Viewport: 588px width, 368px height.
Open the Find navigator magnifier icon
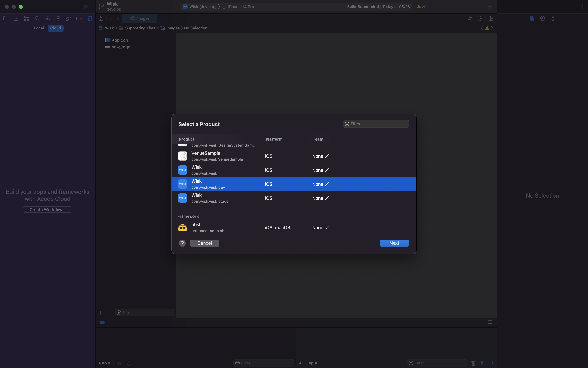37,18
